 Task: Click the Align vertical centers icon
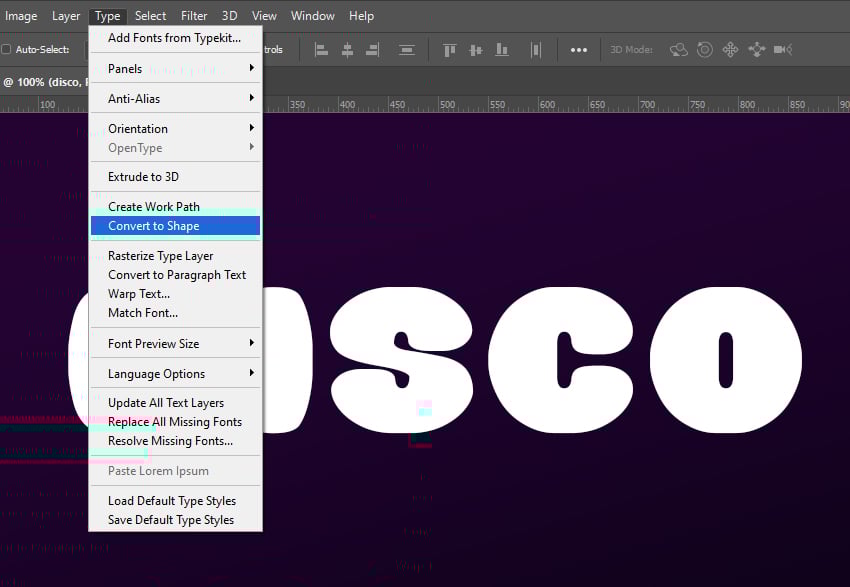pyautogui.click(x=476, y=50)
